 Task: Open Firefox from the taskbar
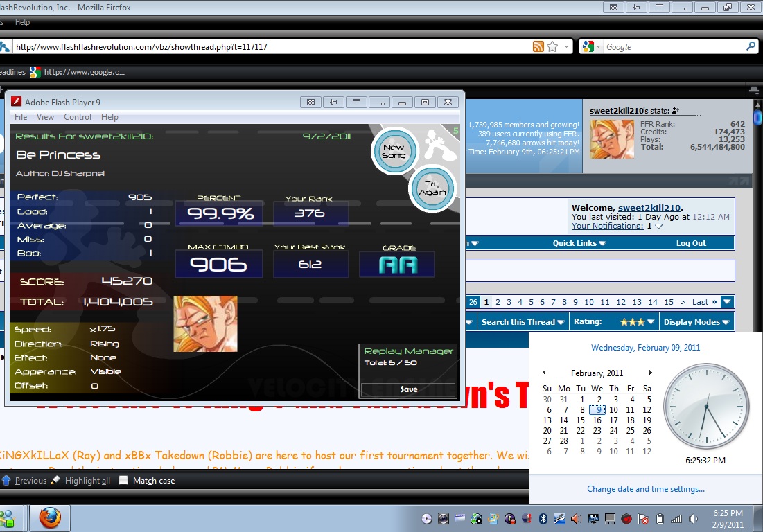[x=50, y=518]
